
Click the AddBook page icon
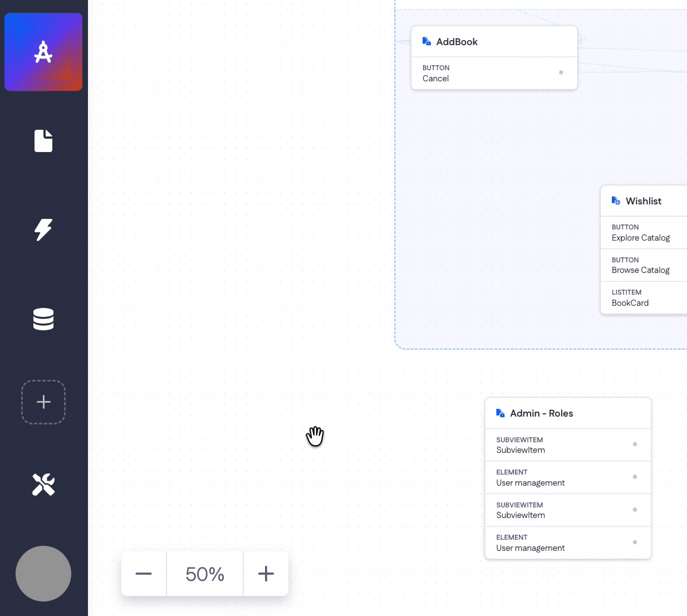tap(427, 41)
